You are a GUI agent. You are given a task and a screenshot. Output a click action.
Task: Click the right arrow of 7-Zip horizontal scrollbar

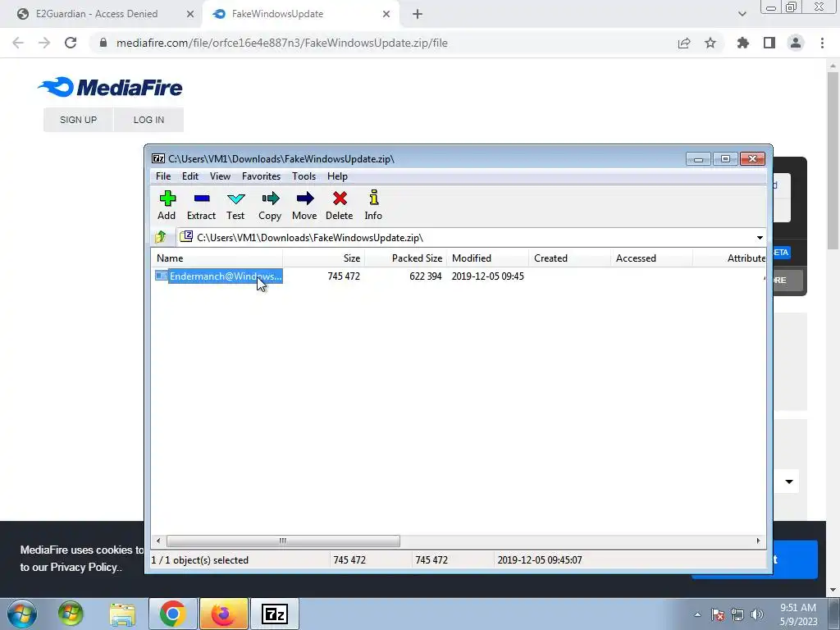coord(758,541)
